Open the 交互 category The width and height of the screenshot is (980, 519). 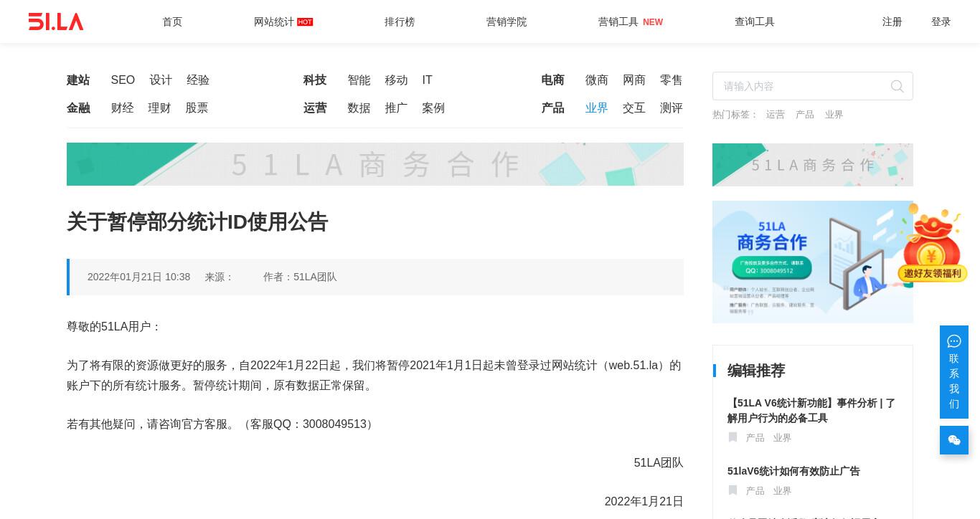[634, 108]
